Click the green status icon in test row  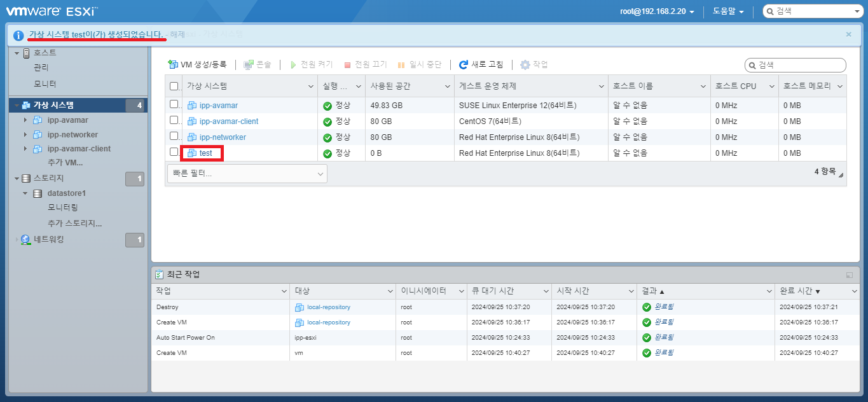tap(327, 153)
